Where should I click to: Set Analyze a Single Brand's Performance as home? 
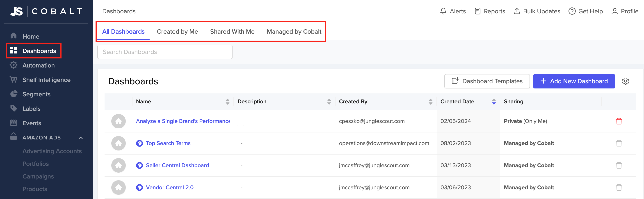[119, 121]
